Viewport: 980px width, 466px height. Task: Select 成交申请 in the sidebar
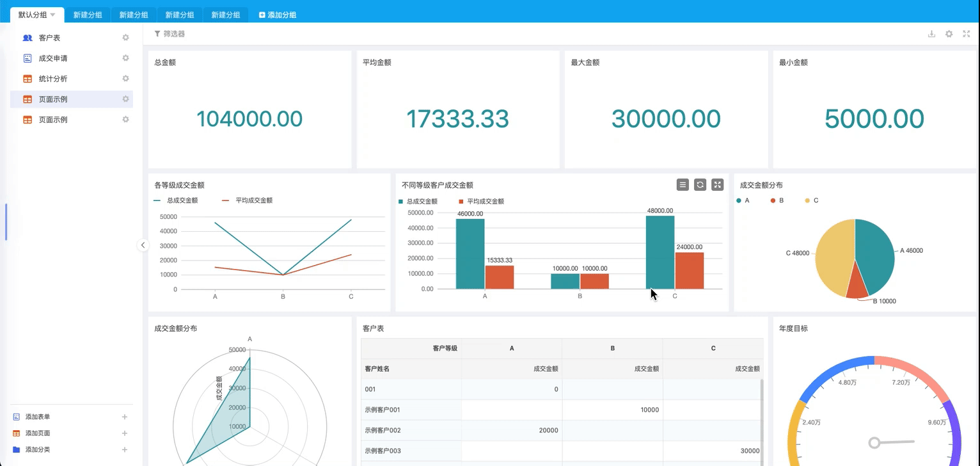click(72, 58)
